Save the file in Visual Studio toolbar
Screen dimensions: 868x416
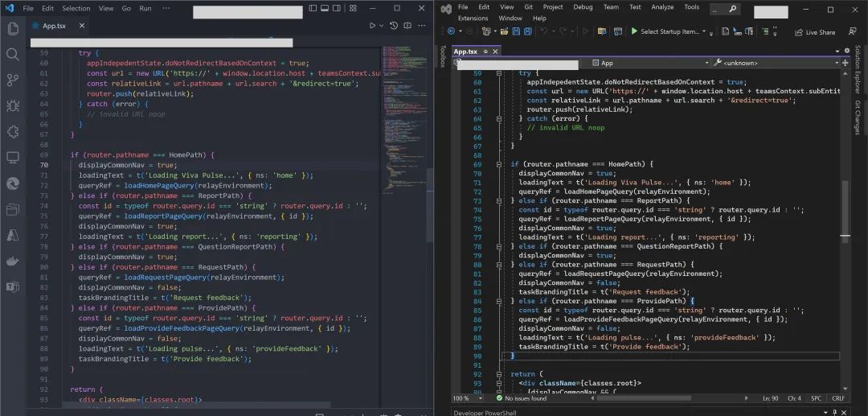516,31
